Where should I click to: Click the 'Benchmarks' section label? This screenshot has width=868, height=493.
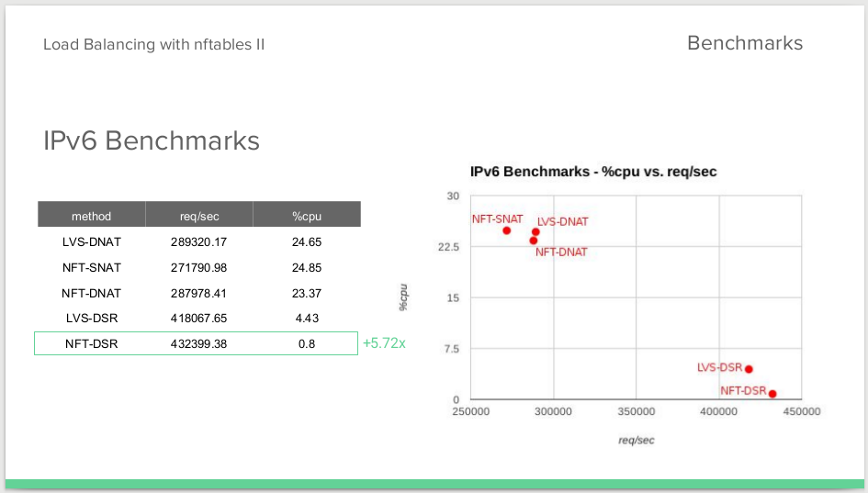(745, 43)
